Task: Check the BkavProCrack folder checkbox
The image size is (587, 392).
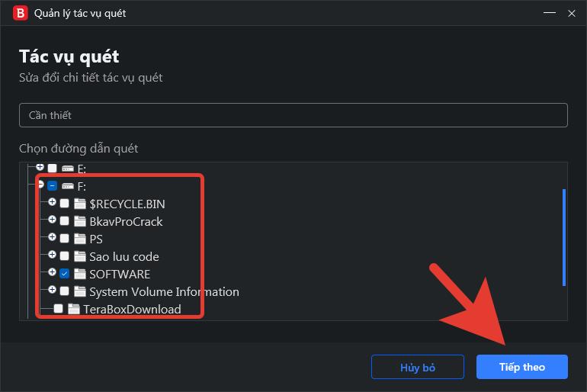Action: point(64,221)
